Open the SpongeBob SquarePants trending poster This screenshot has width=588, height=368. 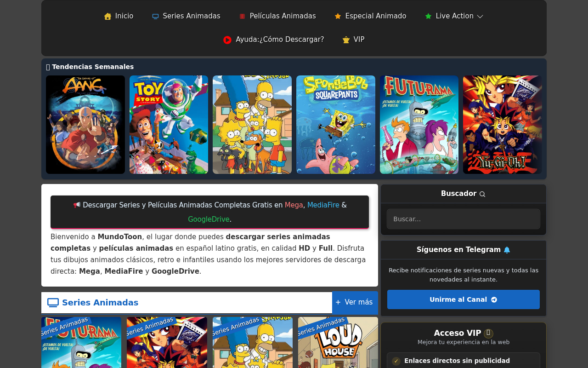[336, 125]
